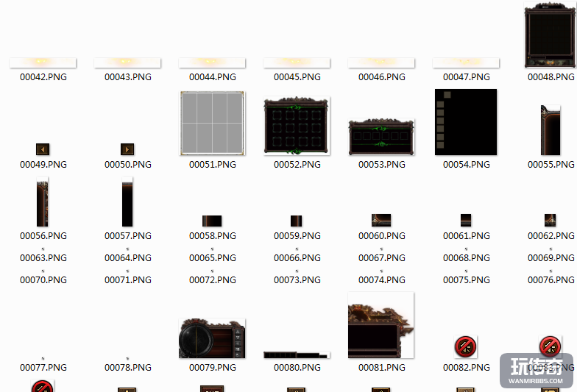The height and width of the screenshot is (392, 577).
Task: Click the file name 00069.PNG
Action: [x=551, y=257]
